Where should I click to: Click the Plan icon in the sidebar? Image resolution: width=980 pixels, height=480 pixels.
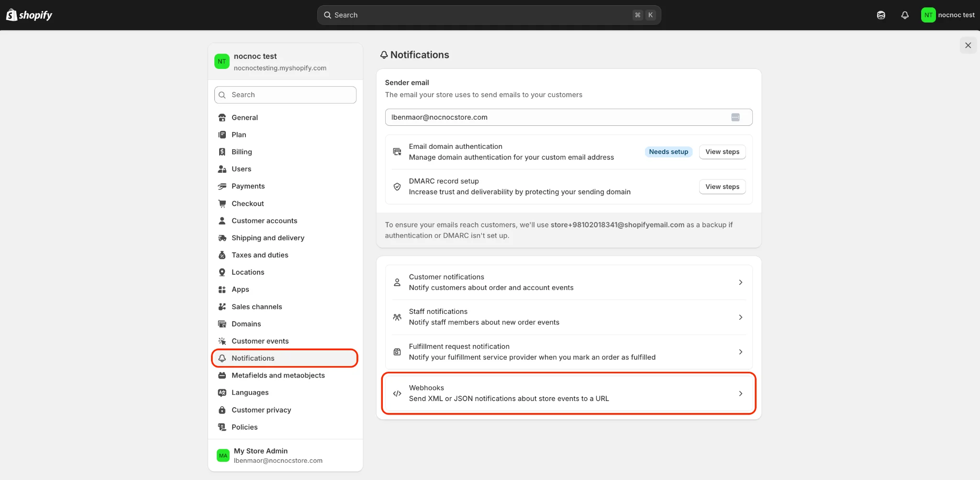[x=222, y=134]
